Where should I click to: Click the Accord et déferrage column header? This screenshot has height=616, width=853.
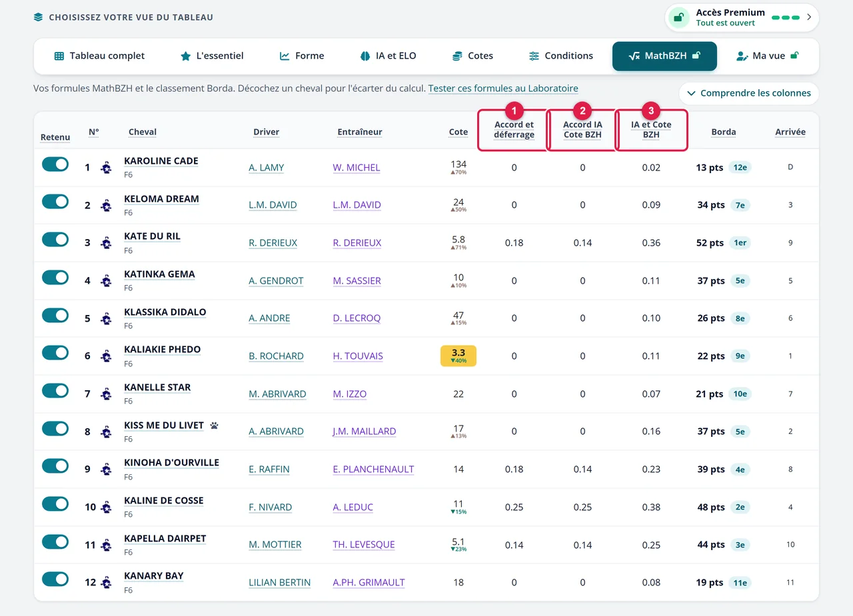tap(514, 130)
